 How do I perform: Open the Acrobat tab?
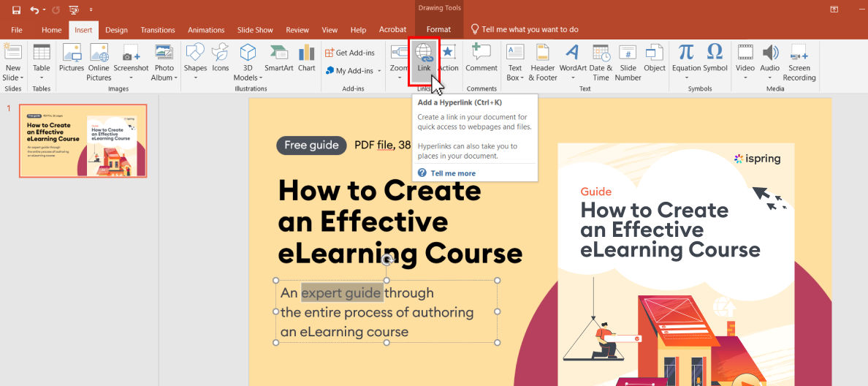[392, 30]
